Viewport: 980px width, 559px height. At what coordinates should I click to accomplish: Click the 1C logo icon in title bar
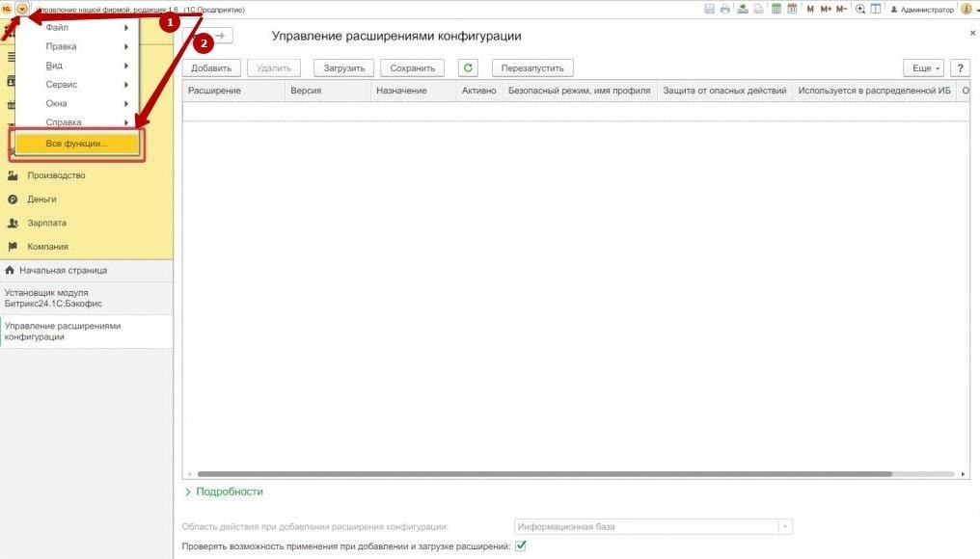pyautogui.click(x=7, y=9)
